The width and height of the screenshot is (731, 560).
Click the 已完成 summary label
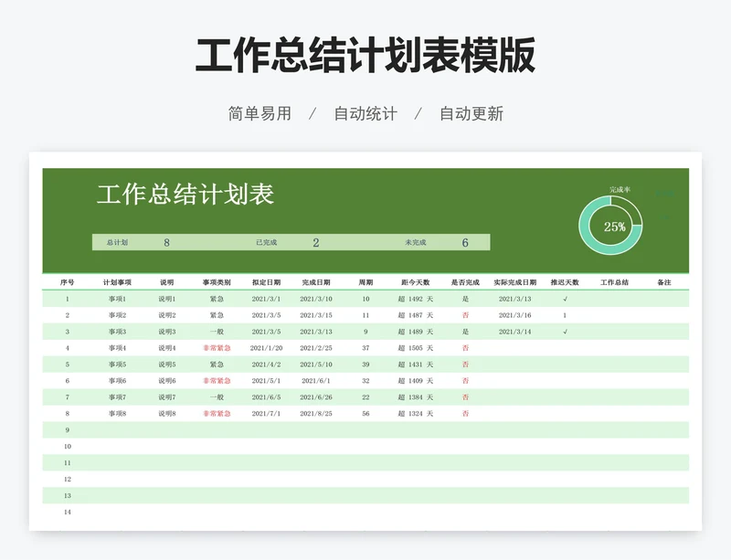pyautogui.click(x=266, y=242)
